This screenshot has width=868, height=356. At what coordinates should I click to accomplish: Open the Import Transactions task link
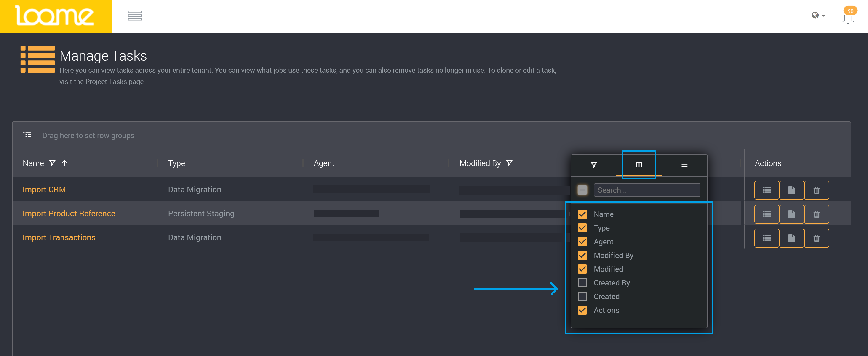click(x=59, y=237)
